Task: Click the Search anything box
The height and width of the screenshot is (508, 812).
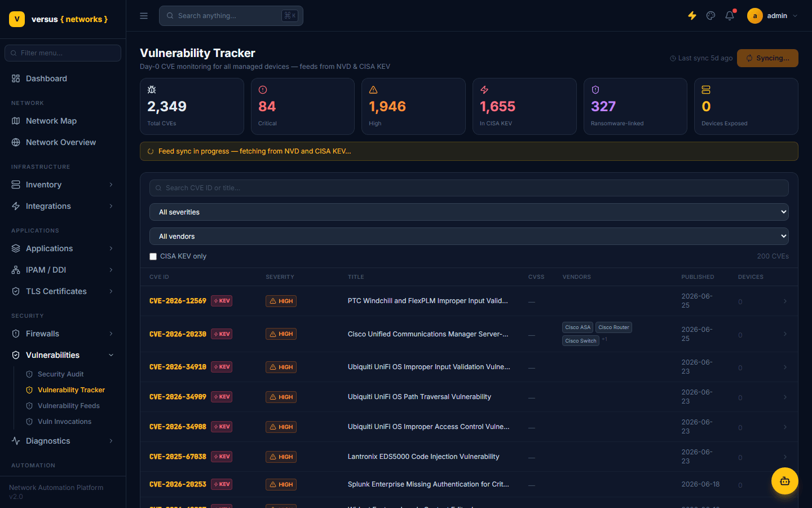Action: click(231, 16)
